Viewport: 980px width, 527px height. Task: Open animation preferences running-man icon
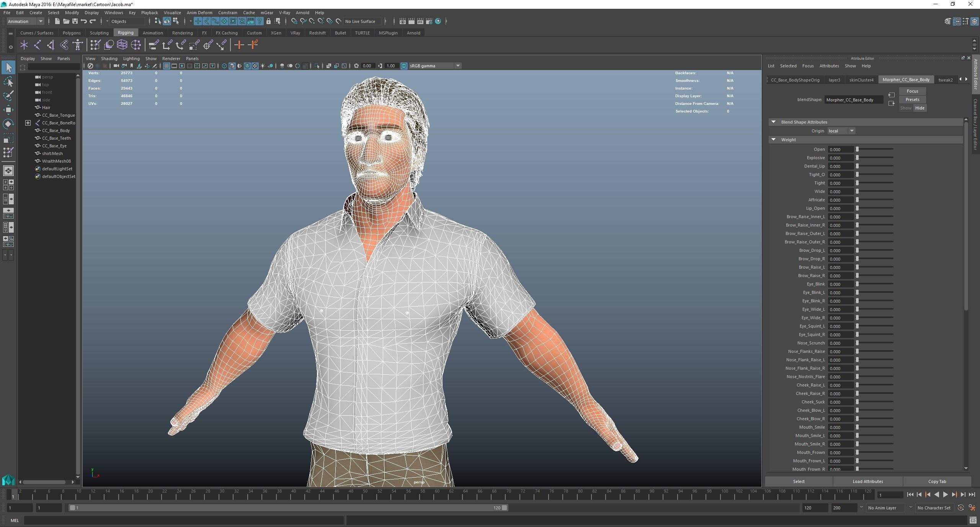tap(972, 508)
